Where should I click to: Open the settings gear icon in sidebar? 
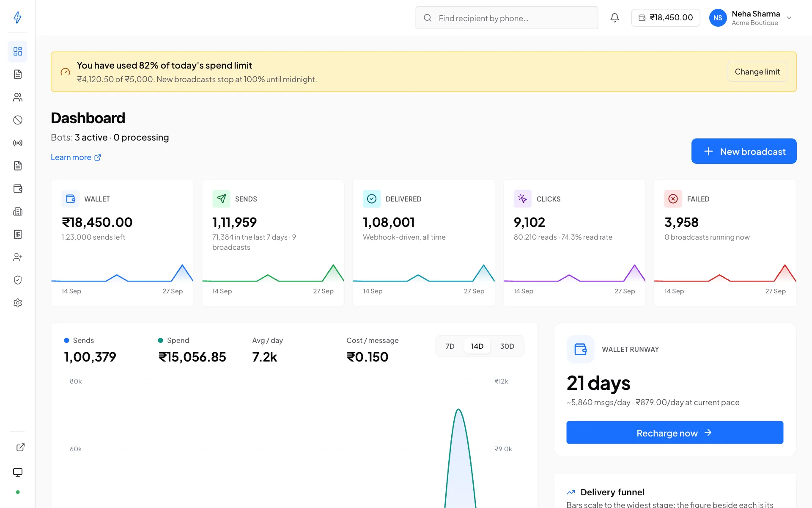click(17, 303)
